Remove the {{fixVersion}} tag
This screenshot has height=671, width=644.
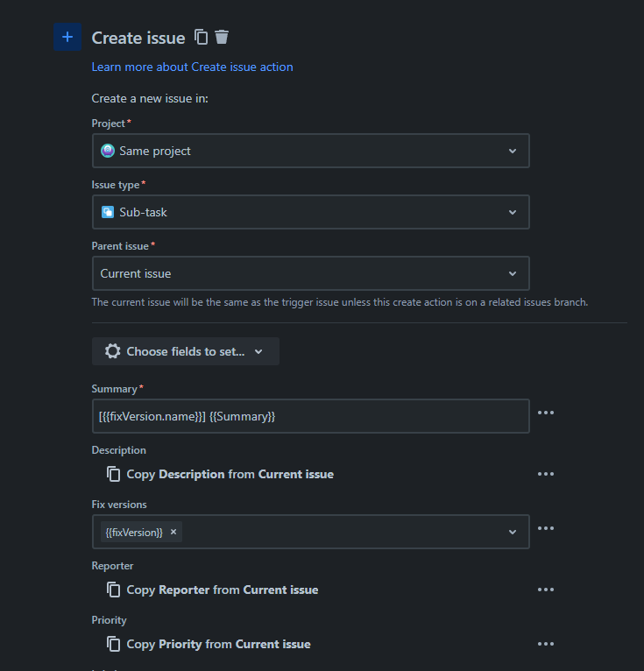pos(173,532)
